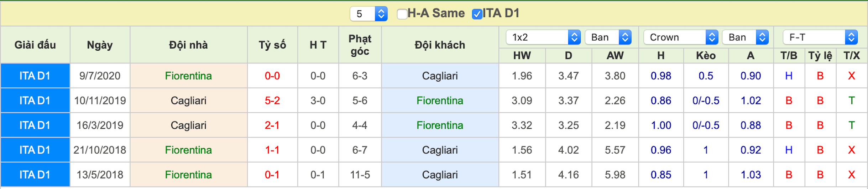Click the 0-0 score from 9/7/2020
The width and height of the screenshot is (868, 189).
tap(272, 76)
